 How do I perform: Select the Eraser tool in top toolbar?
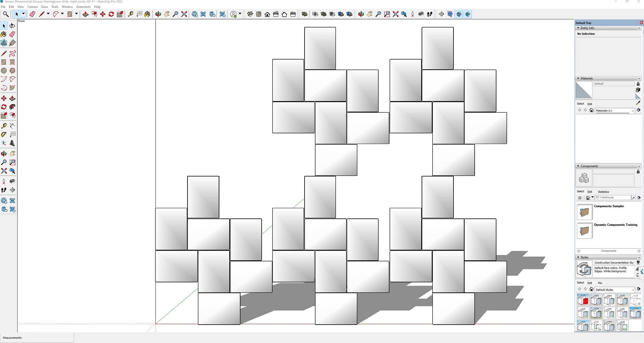pyautogui.click(x=33, y=14)
